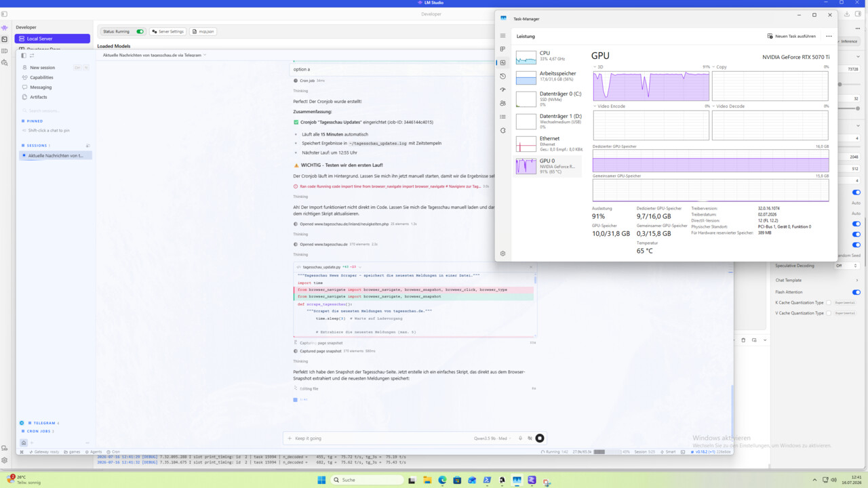868x488 pixels.
Task: Open Task Manager hamburger navigation menu
Action: pos(502,36)
